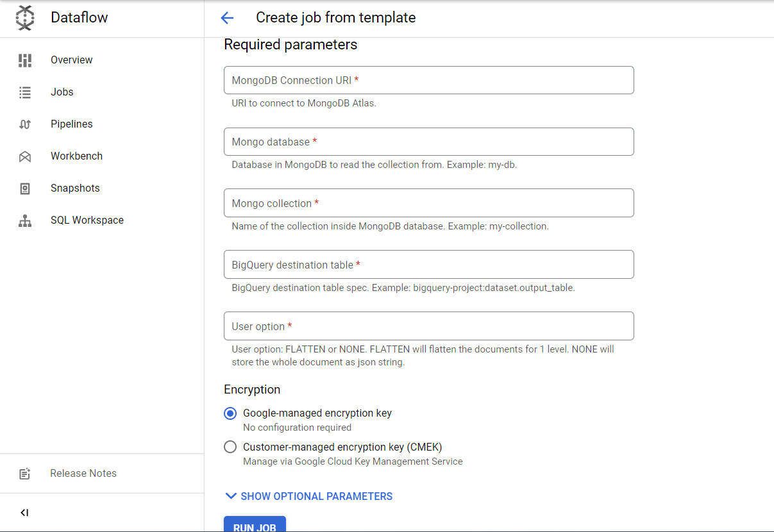Click 'Manage via Google Cloud Key Management Service'
The width and height of the screenshot is (774, 532).
point(353,461)
